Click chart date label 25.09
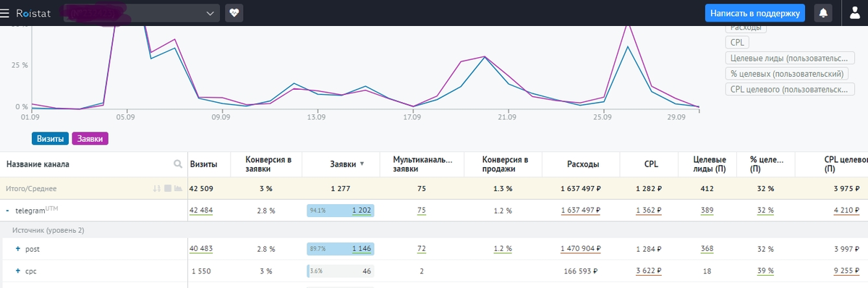 coord(603,117)
